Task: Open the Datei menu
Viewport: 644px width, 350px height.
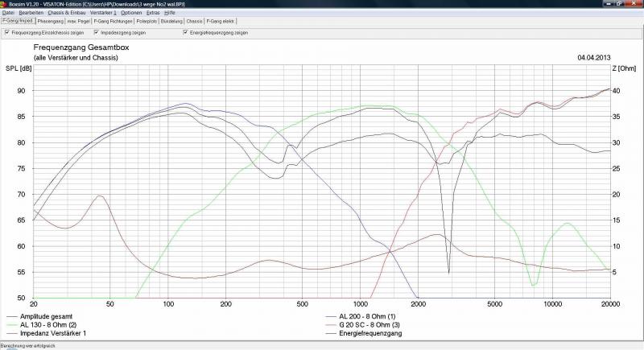Action: pos(8,13)
